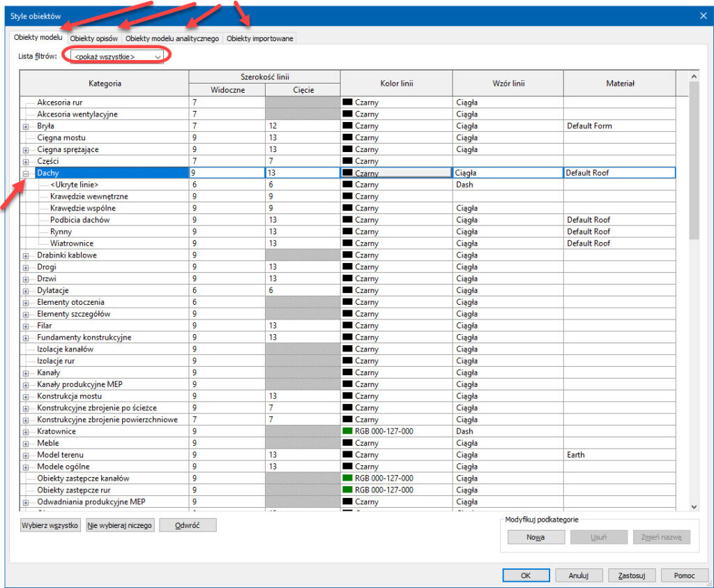Collapse the Dachy category tree node
714x588 pixels.
(x=26, y=173)
